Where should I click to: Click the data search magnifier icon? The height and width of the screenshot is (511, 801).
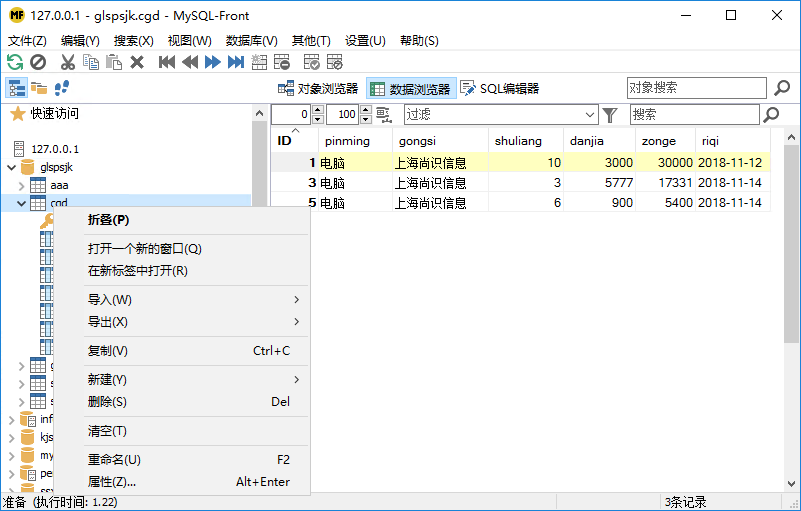coord(770,114)
